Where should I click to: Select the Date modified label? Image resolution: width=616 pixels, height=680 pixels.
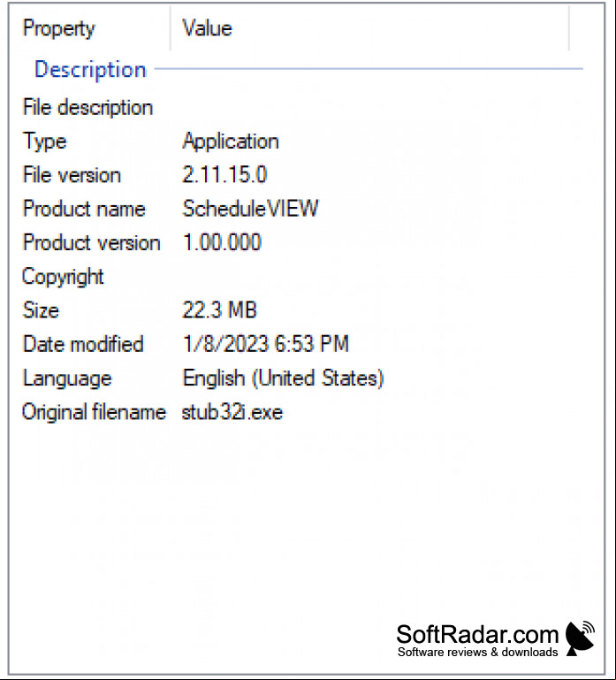[x=83, y=344]
